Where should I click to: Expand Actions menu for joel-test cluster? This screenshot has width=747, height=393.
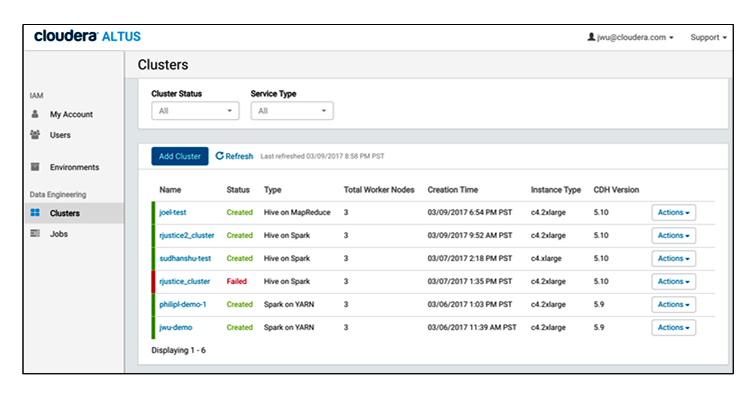click(674, 212)
